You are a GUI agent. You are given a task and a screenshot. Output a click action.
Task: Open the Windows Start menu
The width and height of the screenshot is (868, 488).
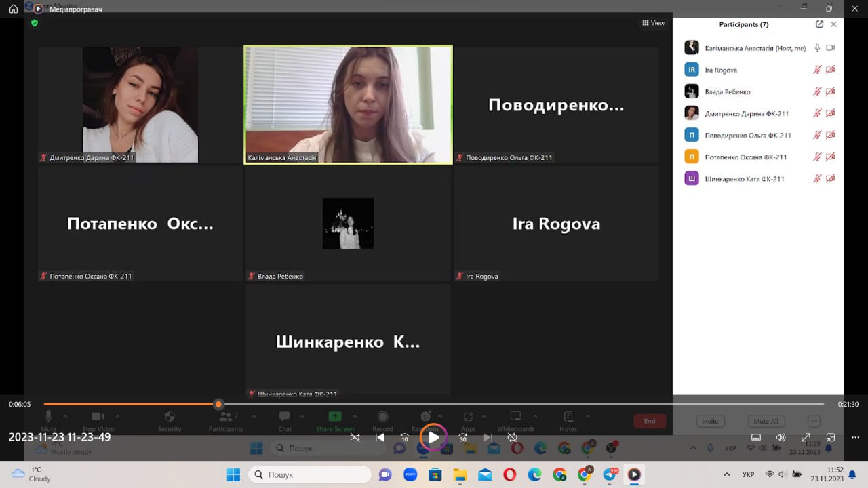click(x=233, y=474)
